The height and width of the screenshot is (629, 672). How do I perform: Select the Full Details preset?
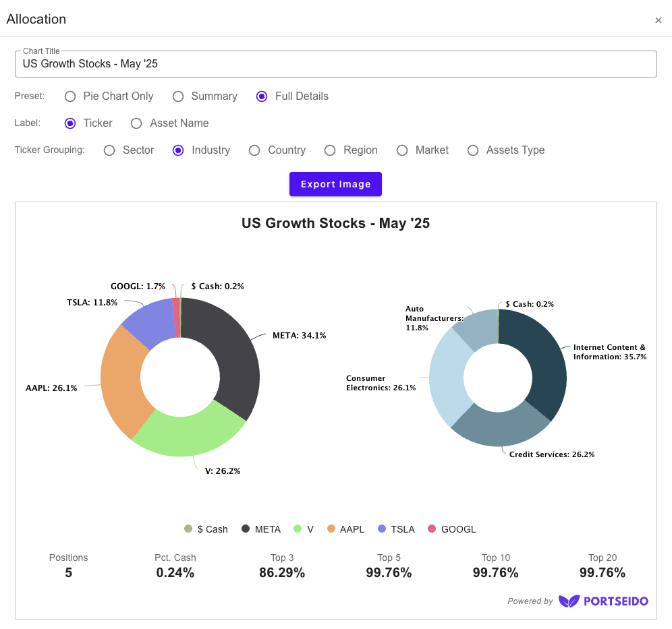[262, 96]
